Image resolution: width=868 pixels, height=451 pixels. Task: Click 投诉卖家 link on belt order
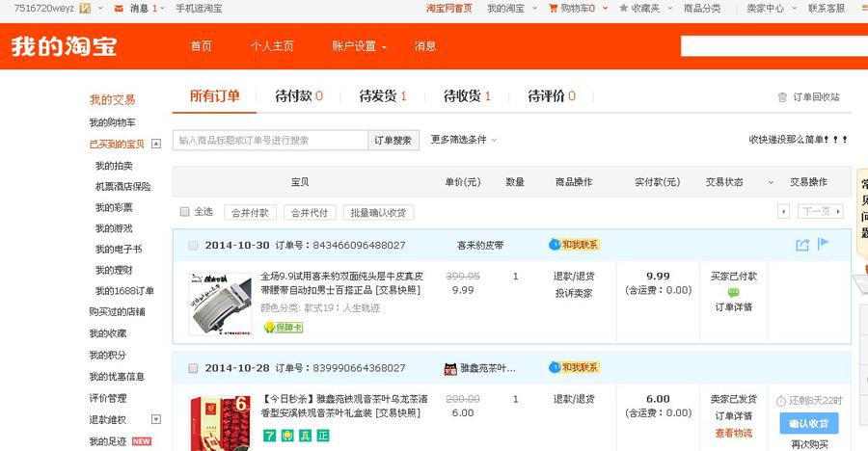[574, 293]
